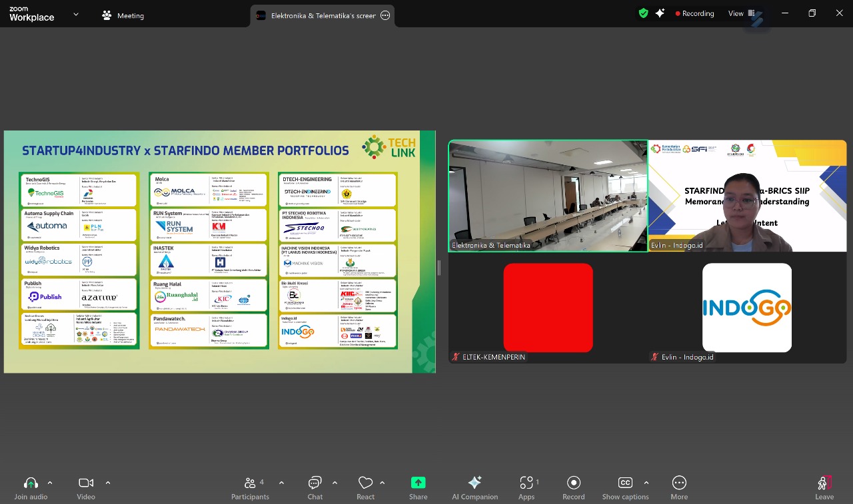Click the Zoom Workplace logo
The image size is (853, 504).
31,14
